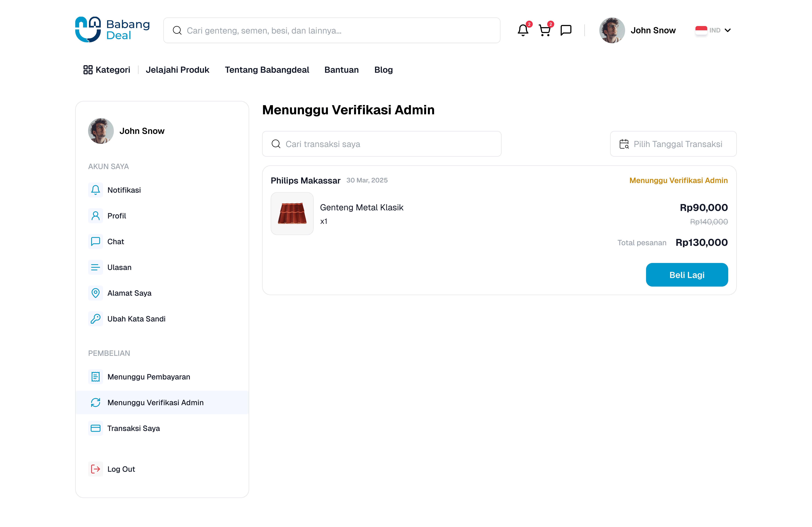Open the chat bubble icon in header
The image size is (812, 527).
[566, 30]
